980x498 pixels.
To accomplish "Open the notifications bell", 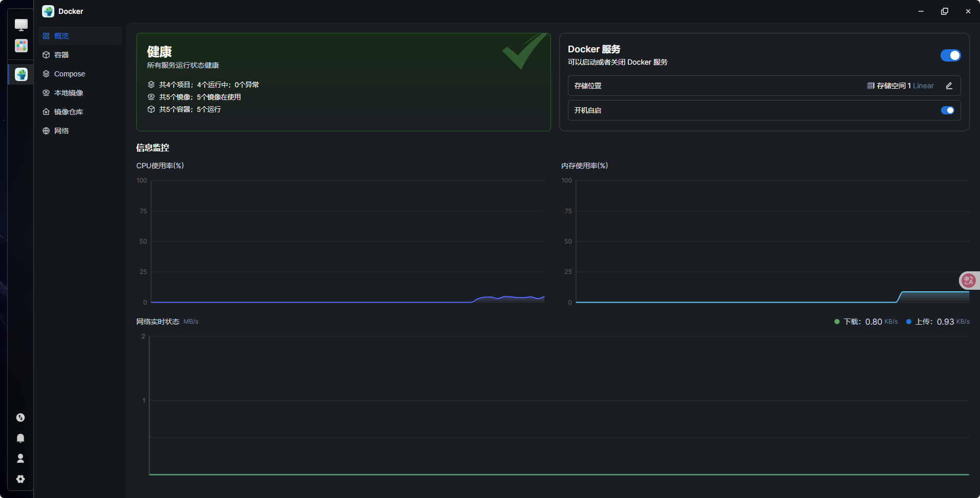I will [21, 438].
